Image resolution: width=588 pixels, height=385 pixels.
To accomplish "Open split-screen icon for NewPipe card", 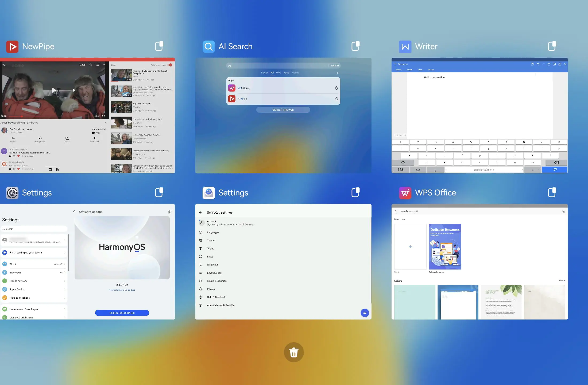I will (159, 46).
